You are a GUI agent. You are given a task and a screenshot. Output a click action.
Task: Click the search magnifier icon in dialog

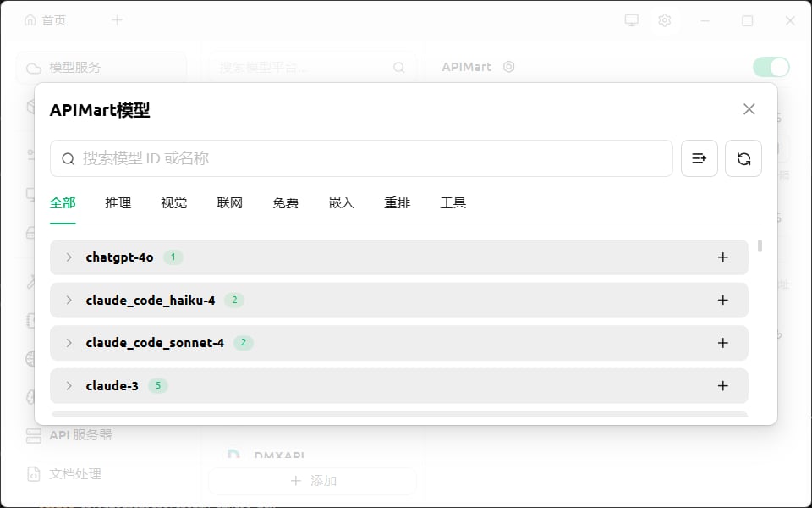tap(69, 158)
